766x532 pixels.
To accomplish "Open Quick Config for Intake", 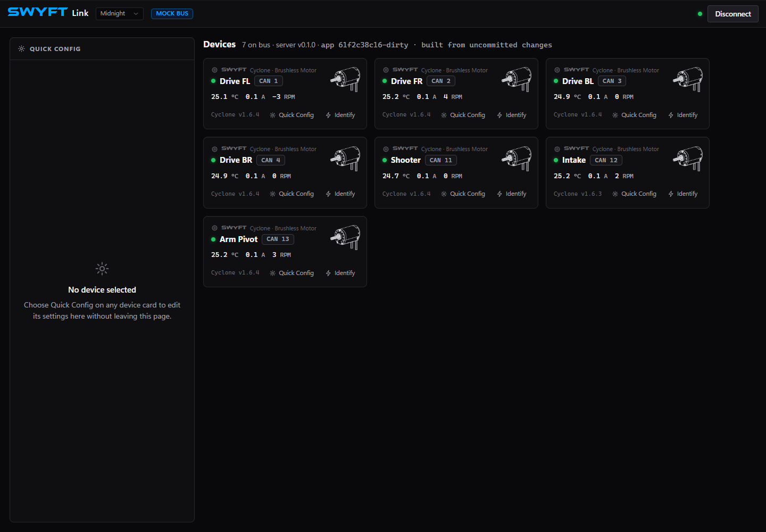I will [x=635, y=194].
